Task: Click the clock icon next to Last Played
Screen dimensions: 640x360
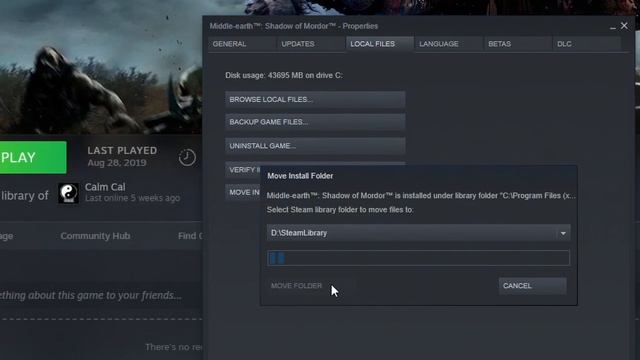Action: pos(187,157)
